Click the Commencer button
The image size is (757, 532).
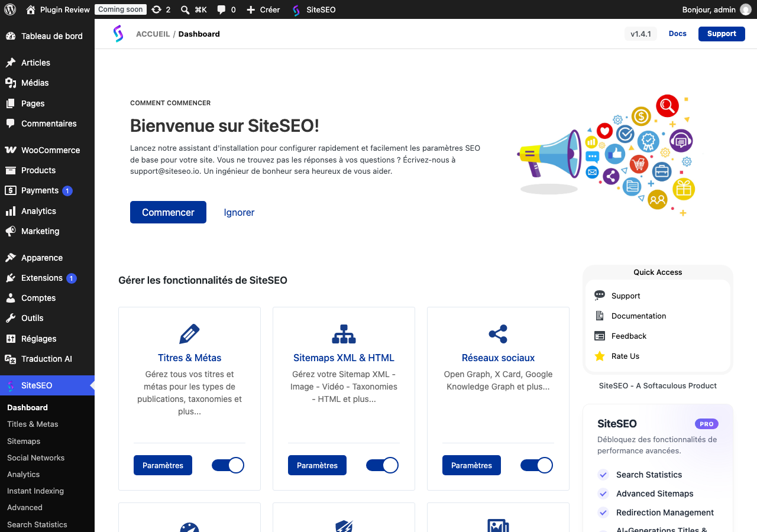(168, 212)
